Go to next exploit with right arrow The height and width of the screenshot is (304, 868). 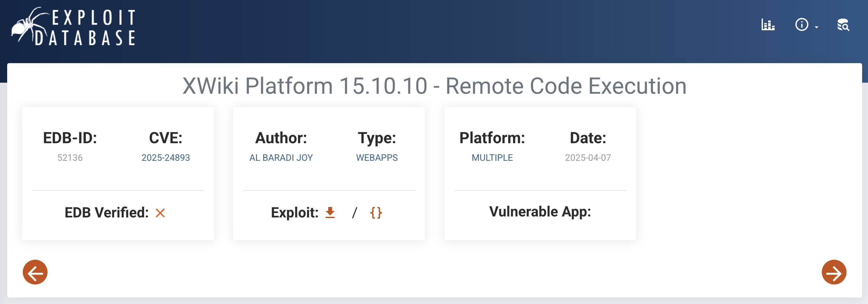point(834,272)
